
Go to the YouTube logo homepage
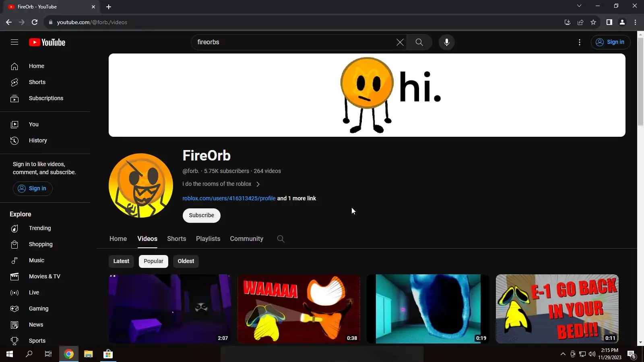47,42
